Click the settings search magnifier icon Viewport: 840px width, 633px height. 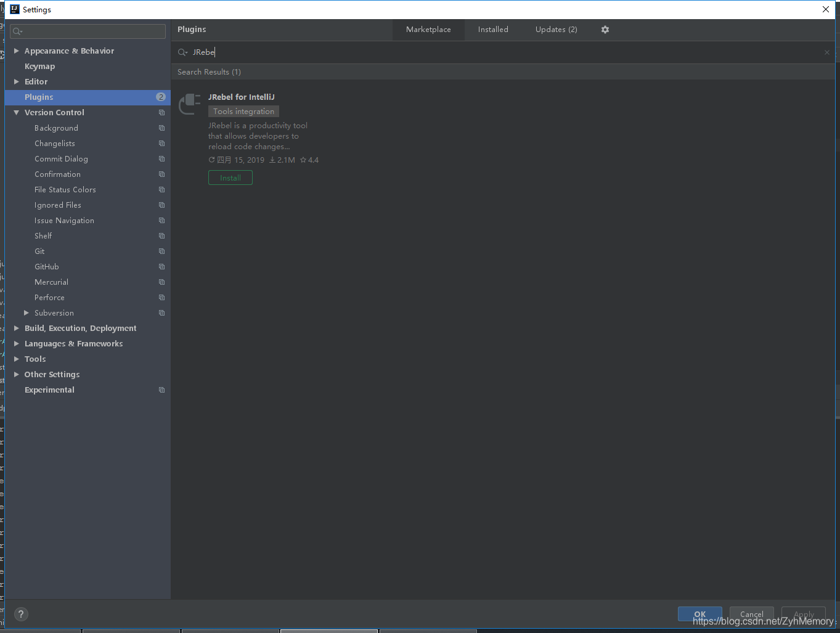(x=17, y=31)
